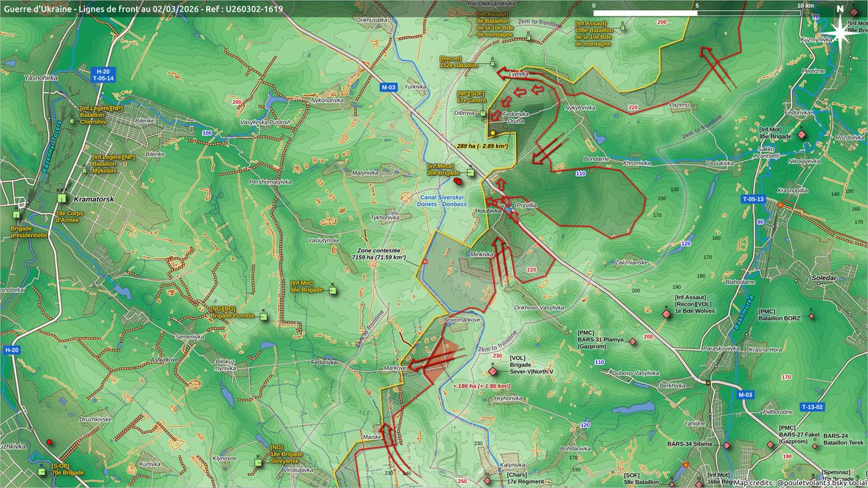Click the Druzhkivske village label

(x=95, y=419)
